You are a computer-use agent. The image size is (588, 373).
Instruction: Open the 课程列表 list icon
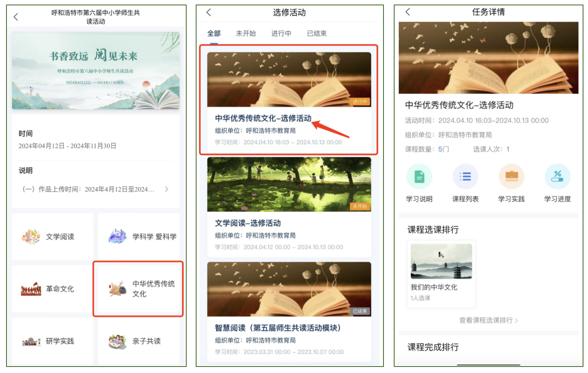click(465, 177)
